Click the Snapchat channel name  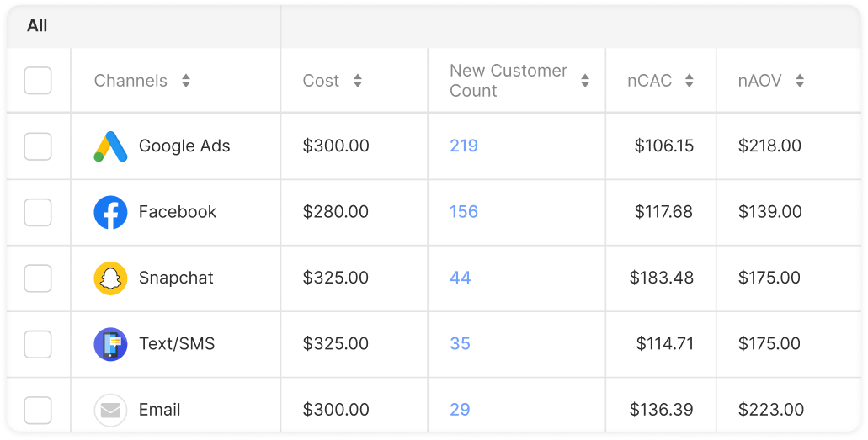click(x=176, y=278)
